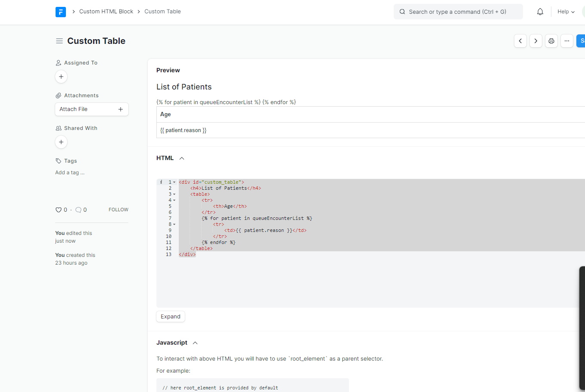Click the Attach File button

pos(92,109)
